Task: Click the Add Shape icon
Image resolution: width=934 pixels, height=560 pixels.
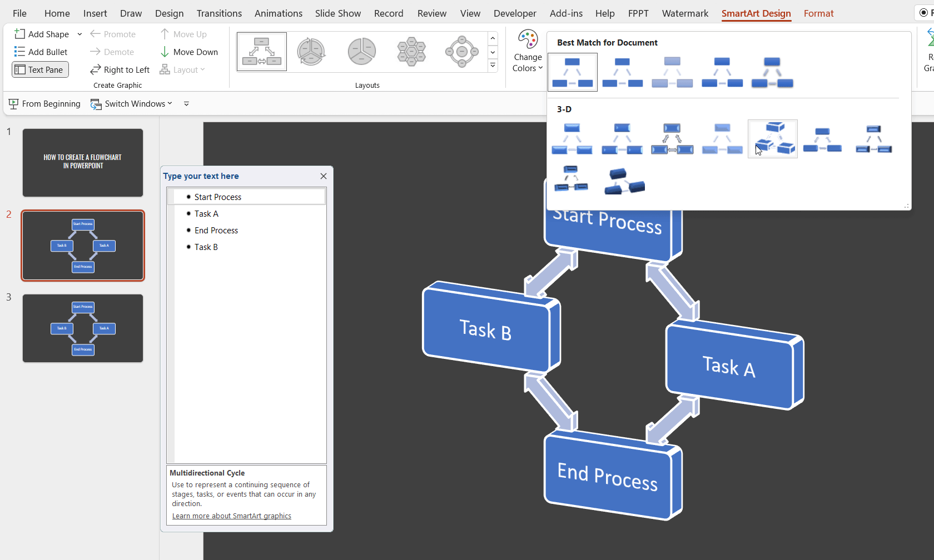Action: point(20,34)
